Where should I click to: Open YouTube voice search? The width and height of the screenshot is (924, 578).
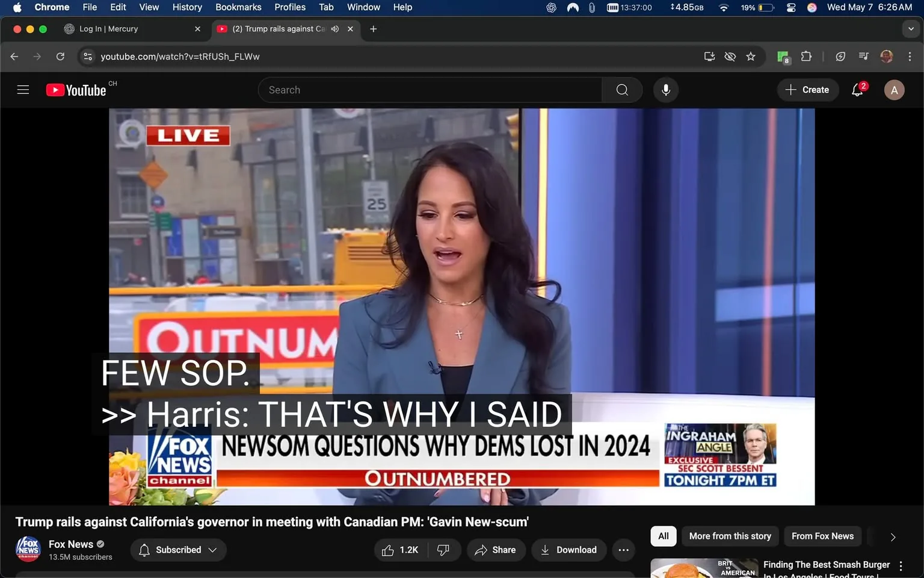point(665,89)
